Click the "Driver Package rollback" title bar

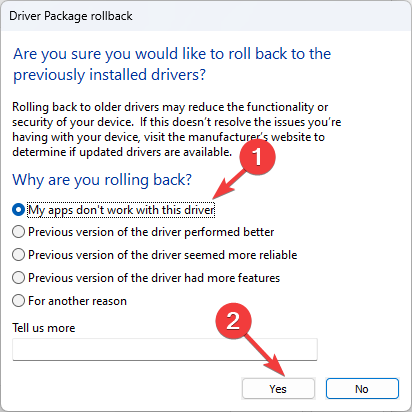(206, 16)
